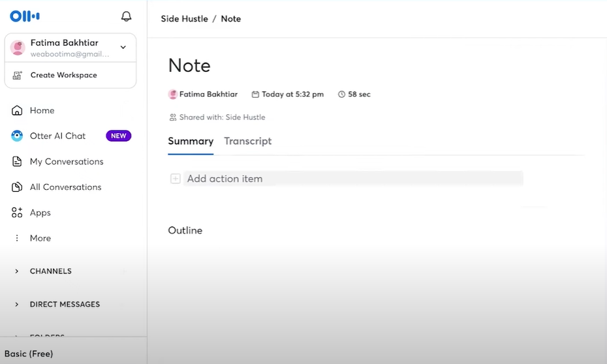This screenshot has height=364, width=607.
Task: Click author avatar beside Fatima Bakhtiar
Action: tap(173, 94)
